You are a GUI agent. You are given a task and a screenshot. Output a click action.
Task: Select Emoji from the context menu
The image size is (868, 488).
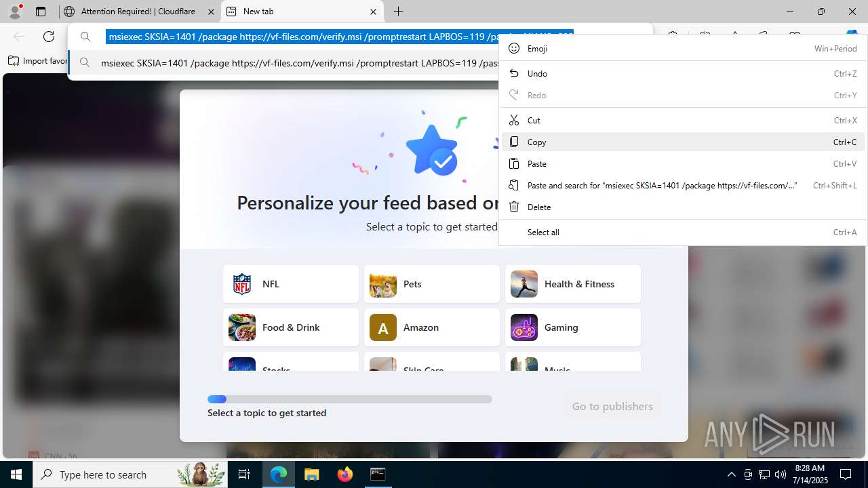[x=683, y=48]
